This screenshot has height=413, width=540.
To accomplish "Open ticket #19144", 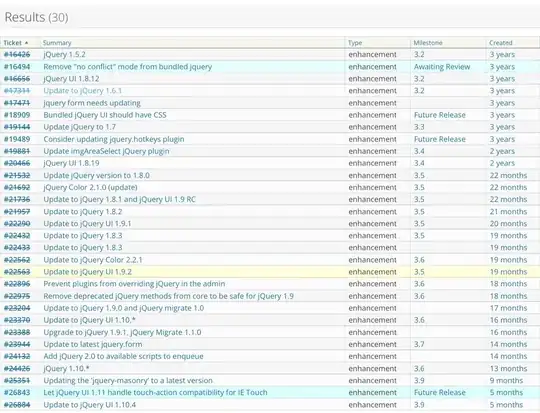I will (17, 127).
